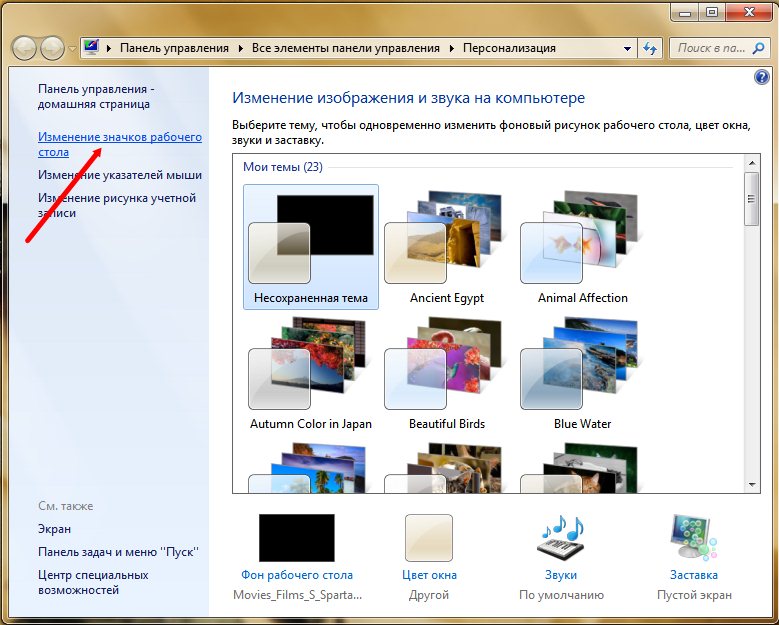Open Изменение значков рабочего стола link
The image size is (779, 625).
[x=119, y=137]
